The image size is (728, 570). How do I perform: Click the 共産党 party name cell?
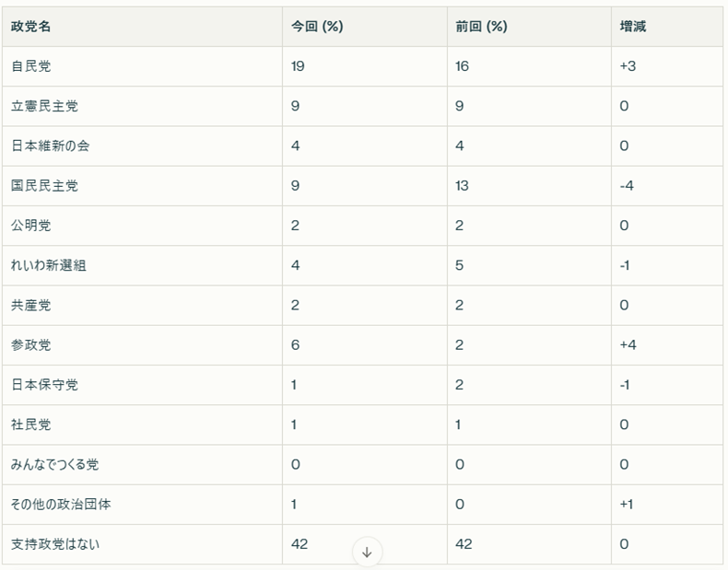[142, 306]
